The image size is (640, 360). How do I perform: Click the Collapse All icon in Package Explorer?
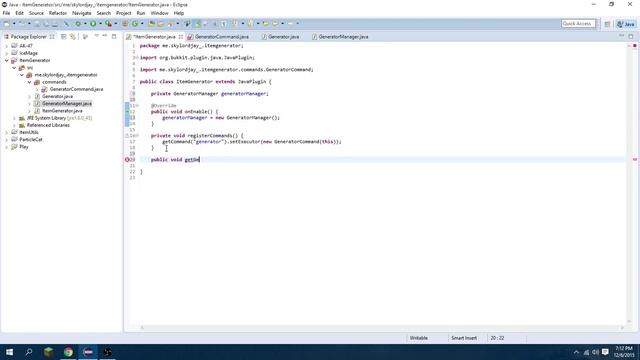click(x=64, y=36)
